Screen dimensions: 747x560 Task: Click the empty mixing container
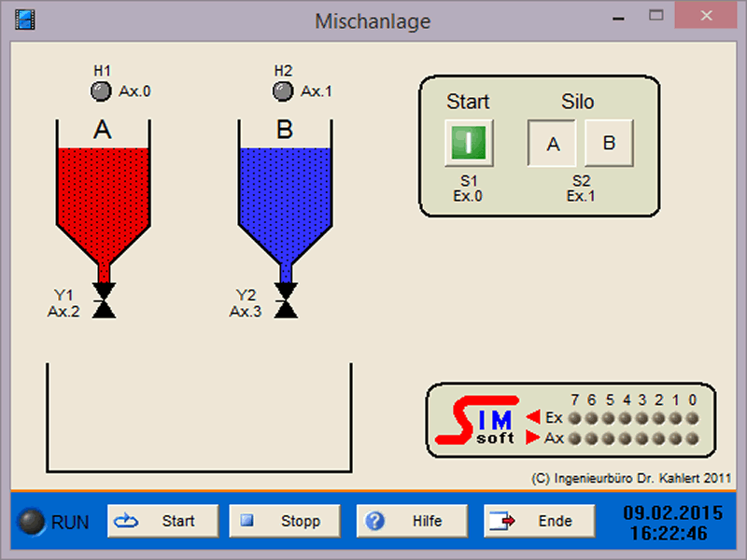tap(199, 420)
